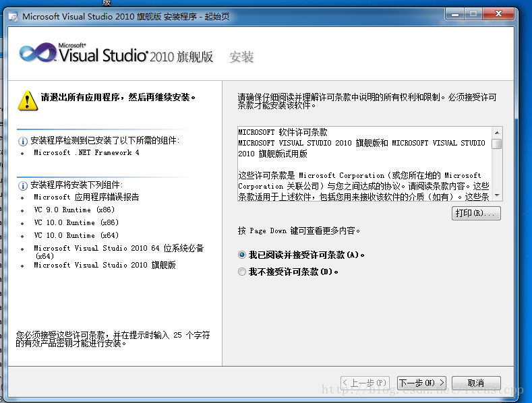Click the license text scrollbar down arrow
Image resolution: width=532 pixels, height=403 pixels.
(497, 195)
